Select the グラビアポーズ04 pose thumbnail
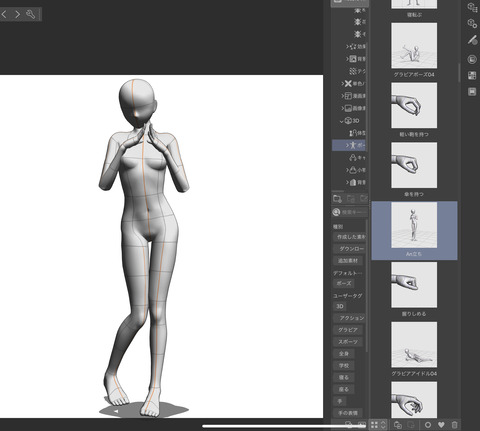The height and width of the screenshot is (431, 480). tap(414, 46)
